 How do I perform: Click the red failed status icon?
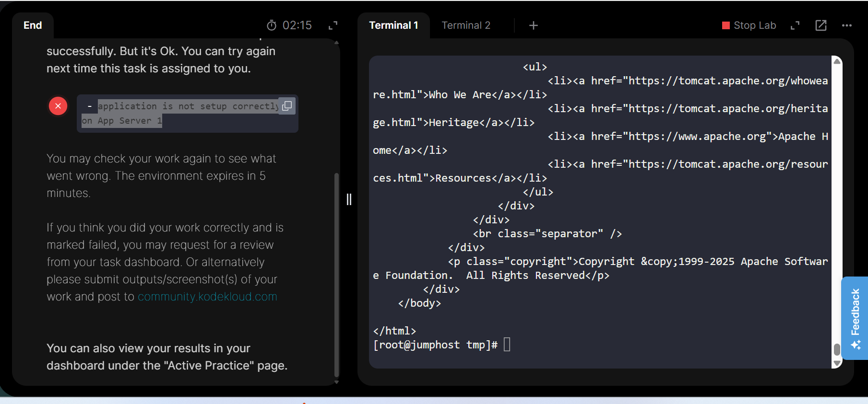(x=58, y=106)
